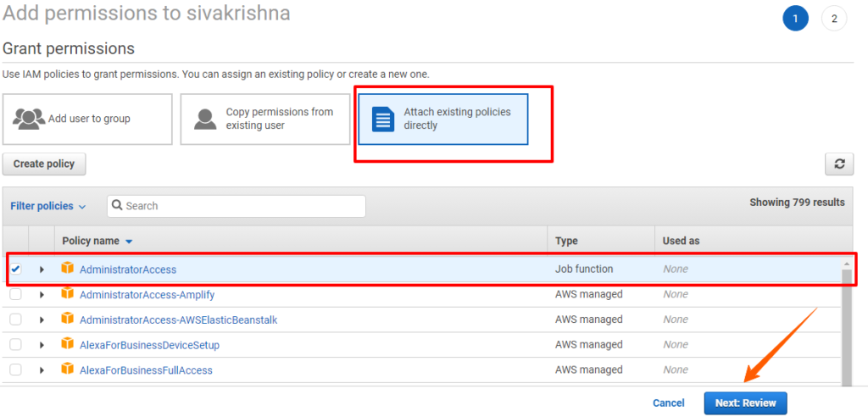Expand the AdministratorAccess-AWSElasticBeanstalk policy row
Viewport: 868px width, 417px height.
[x=42, y=320]
